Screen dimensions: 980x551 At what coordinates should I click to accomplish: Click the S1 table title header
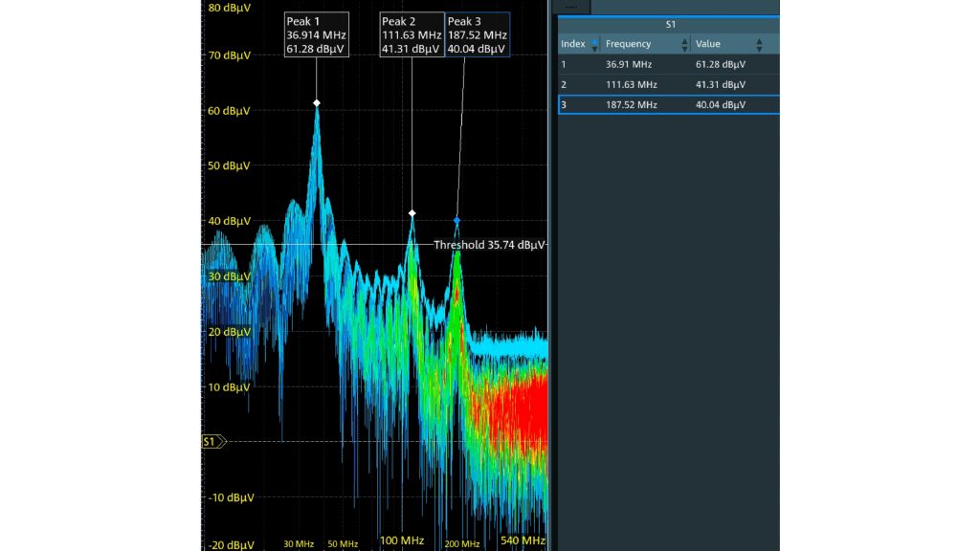(x=670, y=25)
